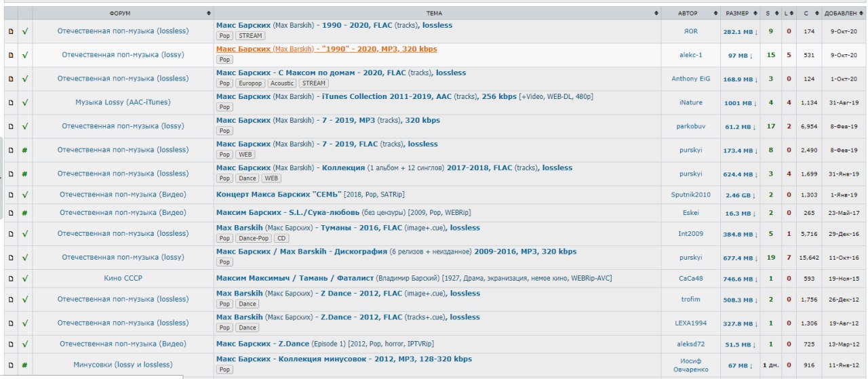Open author profile Anthony EiG

click(690, 79)
